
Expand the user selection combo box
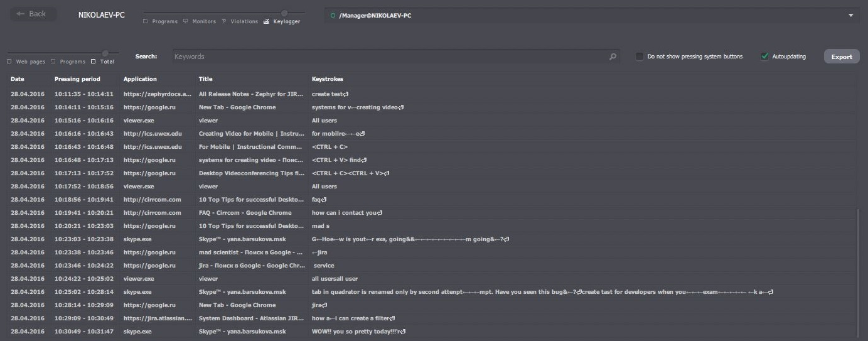click(592, 15)
